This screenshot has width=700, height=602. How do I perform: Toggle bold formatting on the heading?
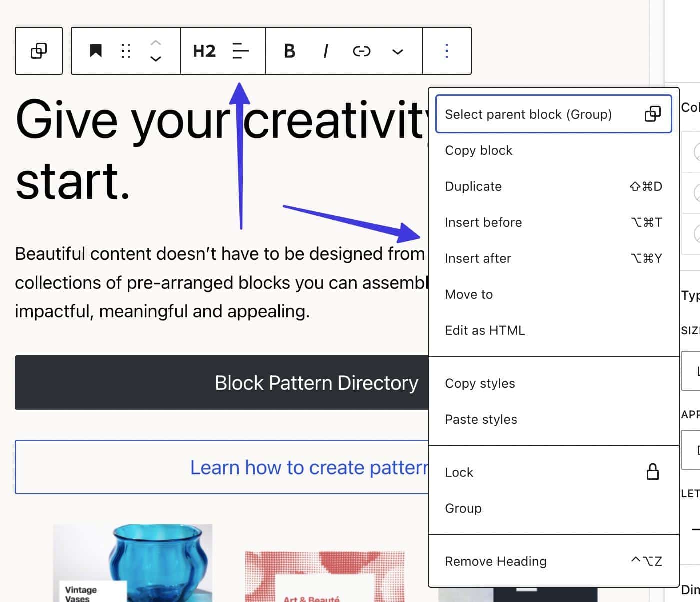tap(289, 51)
